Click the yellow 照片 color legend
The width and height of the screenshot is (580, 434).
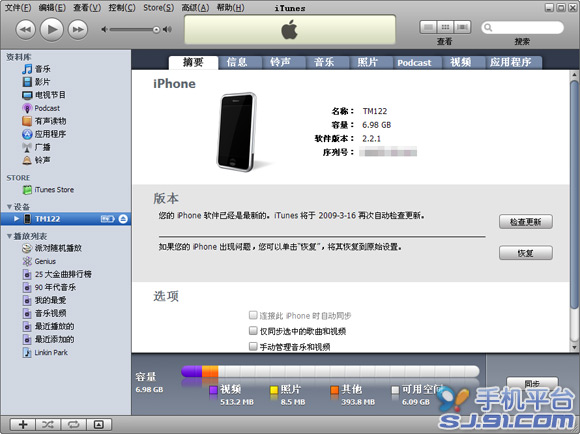[274, 390]
